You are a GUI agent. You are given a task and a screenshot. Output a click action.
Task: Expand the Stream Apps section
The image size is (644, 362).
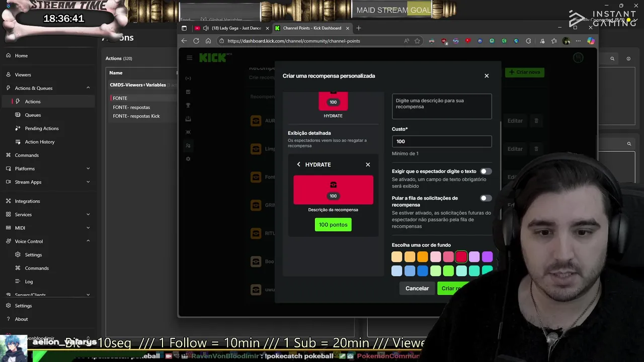(x=88, y=182)
